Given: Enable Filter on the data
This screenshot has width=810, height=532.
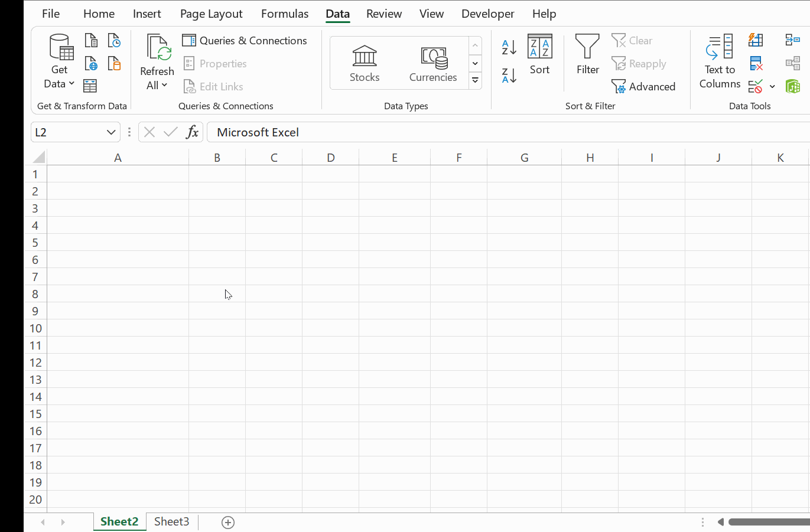Looking at the screenshot, I should click(587, 56).
